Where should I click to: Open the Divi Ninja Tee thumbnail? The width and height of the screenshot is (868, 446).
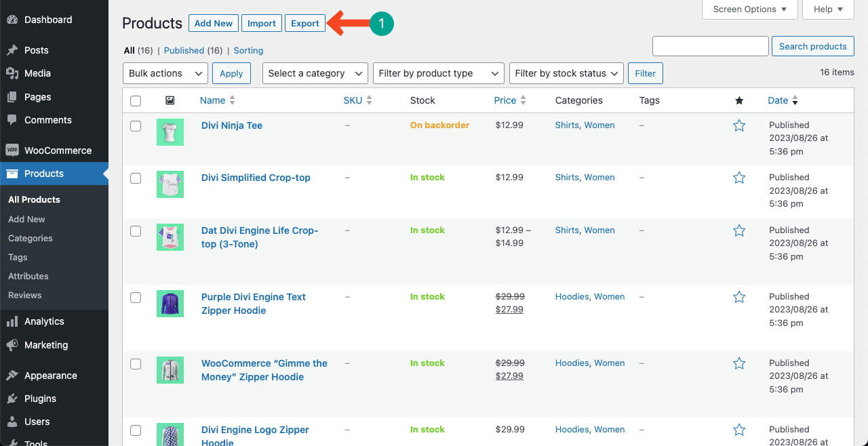click(x=170, y=132)
